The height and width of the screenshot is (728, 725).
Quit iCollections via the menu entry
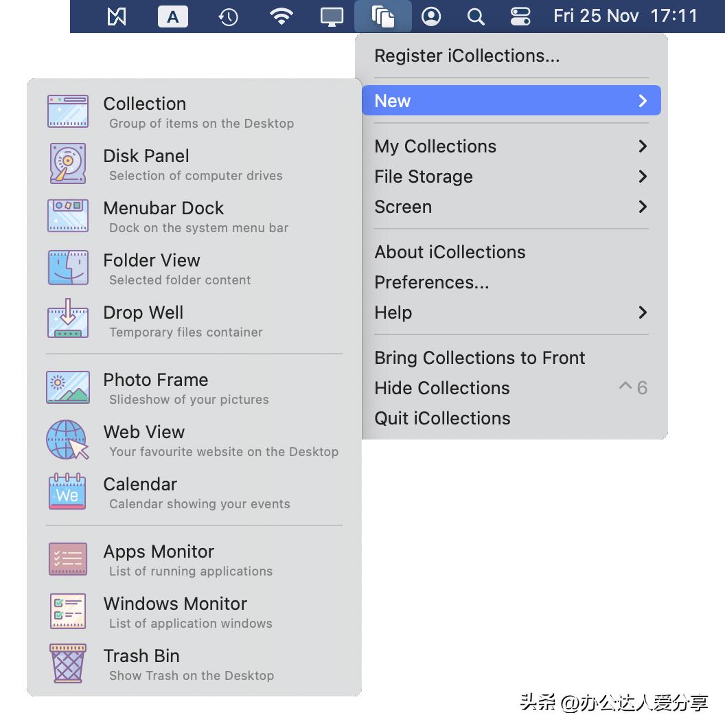click(442, 418)
